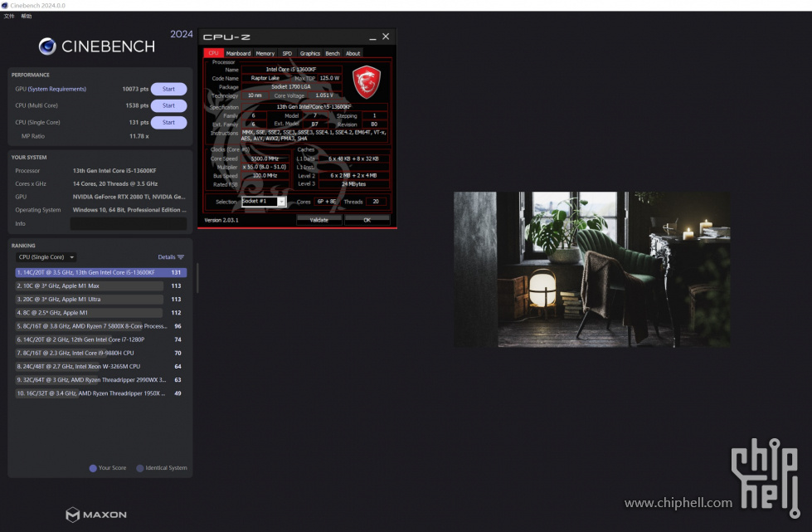The image size is (812, 532).
Task: Open the Details link in the Ranking panel
Action: tap(166, 257)
